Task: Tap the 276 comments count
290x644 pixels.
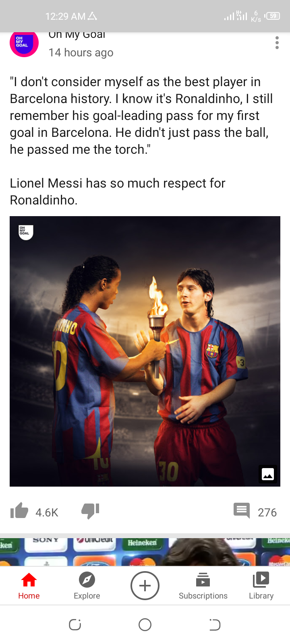Action: tap(267, 512)
